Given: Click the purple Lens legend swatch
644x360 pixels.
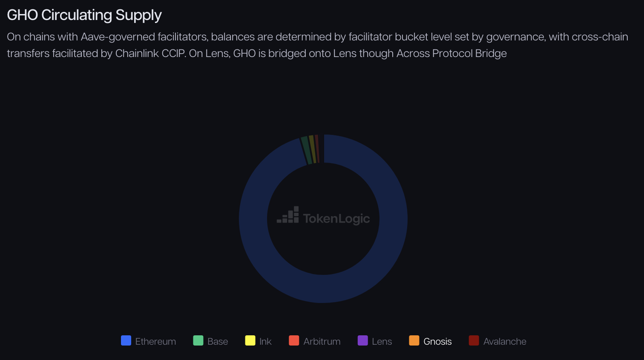Looking at the screenshot, I should pyautogui.click(x=362, y=340).
